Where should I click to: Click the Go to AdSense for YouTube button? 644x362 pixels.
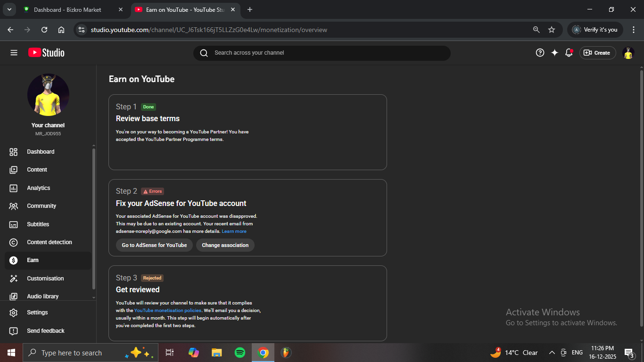click(x=154, y=245)
